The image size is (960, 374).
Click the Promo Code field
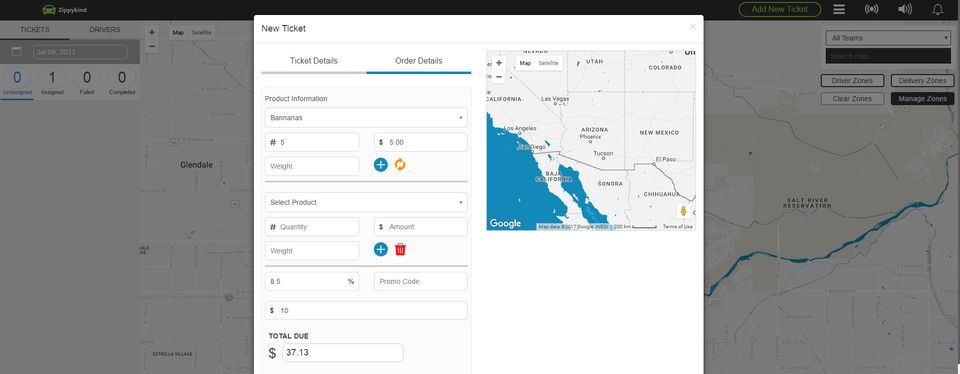421,282
